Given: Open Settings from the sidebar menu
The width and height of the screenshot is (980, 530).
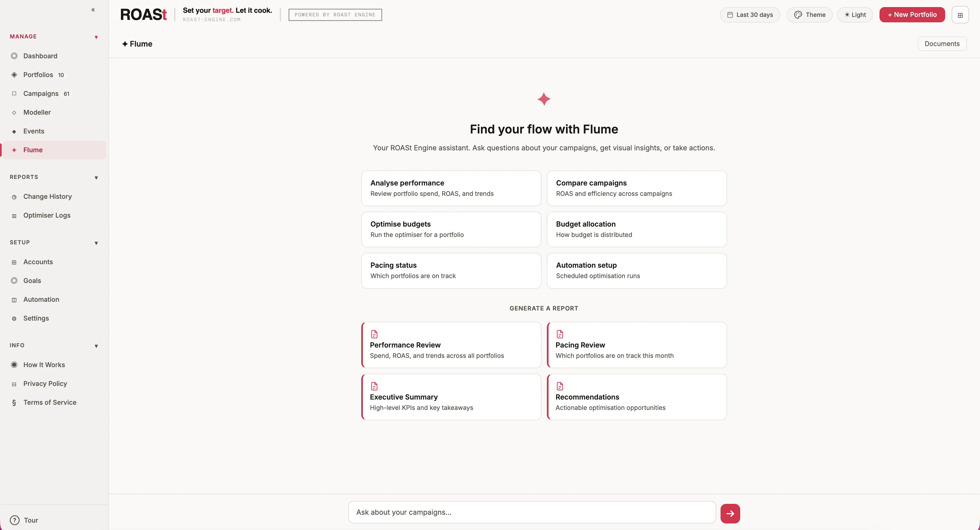Looking at the screenshot, I should coord(36,318).
